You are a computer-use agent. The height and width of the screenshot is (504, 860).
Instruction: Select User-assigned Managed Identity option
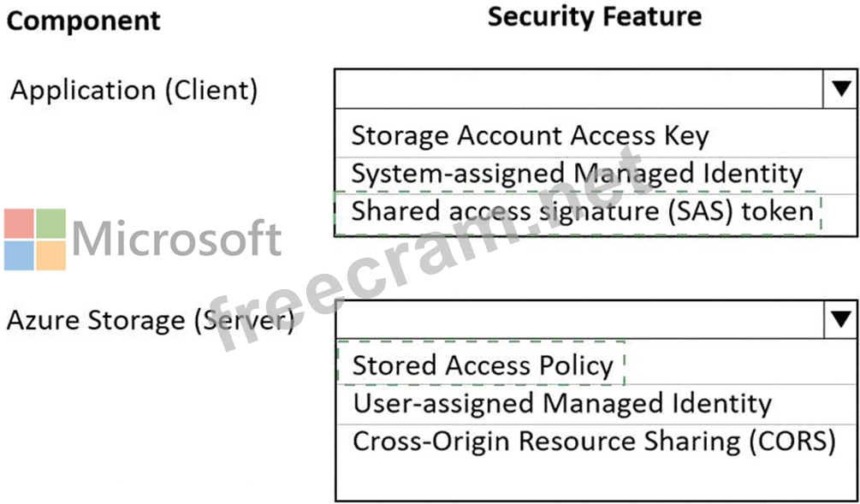pyautogui.click(x=596, y=404)
